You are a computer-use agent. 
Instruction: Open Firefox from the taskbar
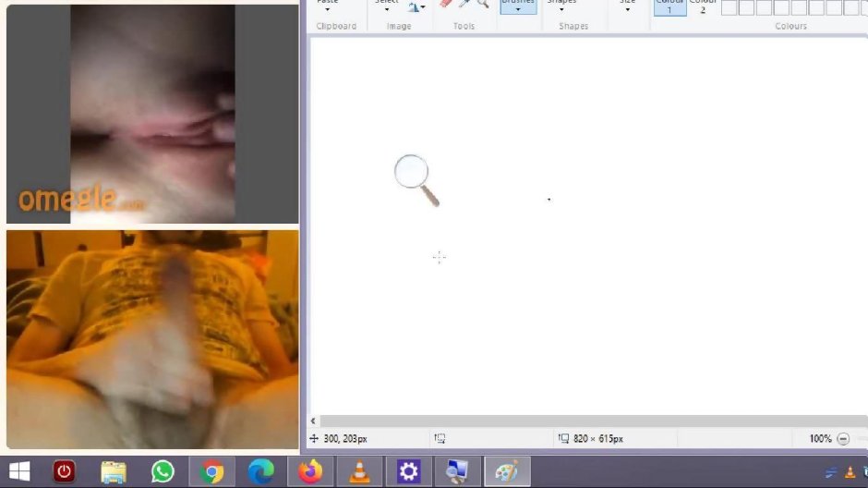(x=310, y=471)
